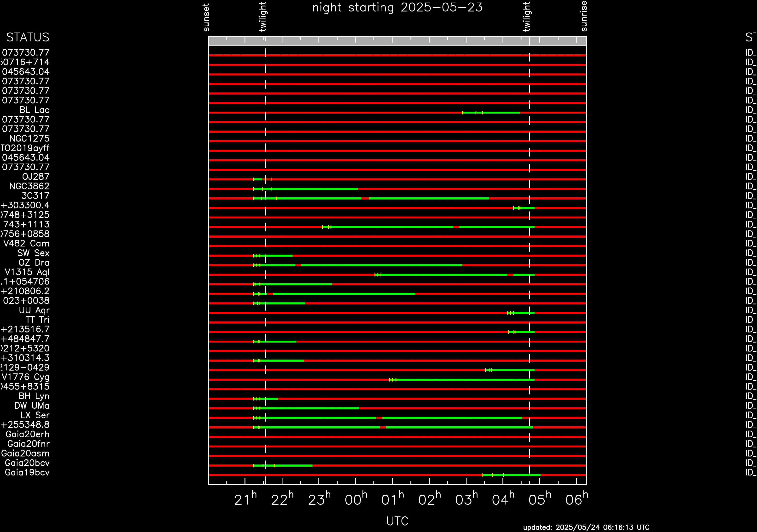The height and width of the screenshot is (532, 757).
Task: Select the '023+0038' row label
Action: pyautogui.click(x=26, y=301)
